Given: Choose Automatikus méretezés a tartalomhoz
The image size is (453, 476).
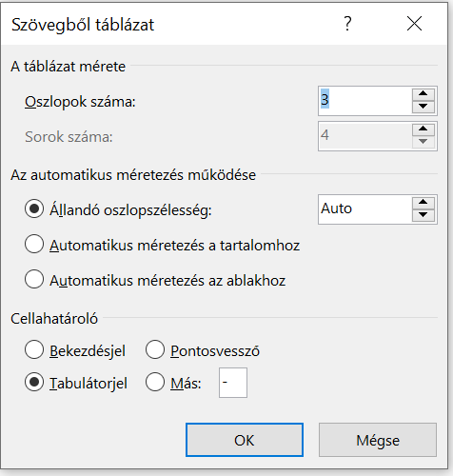Looking at the screenshot, I should point(34,244).
